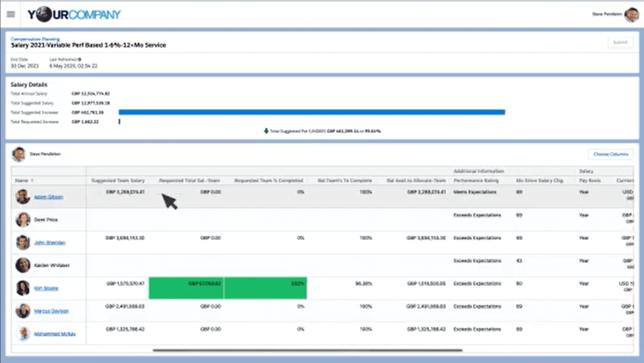The image size is (644, 363).
Task: Click Adam Gibson's profile photo
Action: (23, 196)
